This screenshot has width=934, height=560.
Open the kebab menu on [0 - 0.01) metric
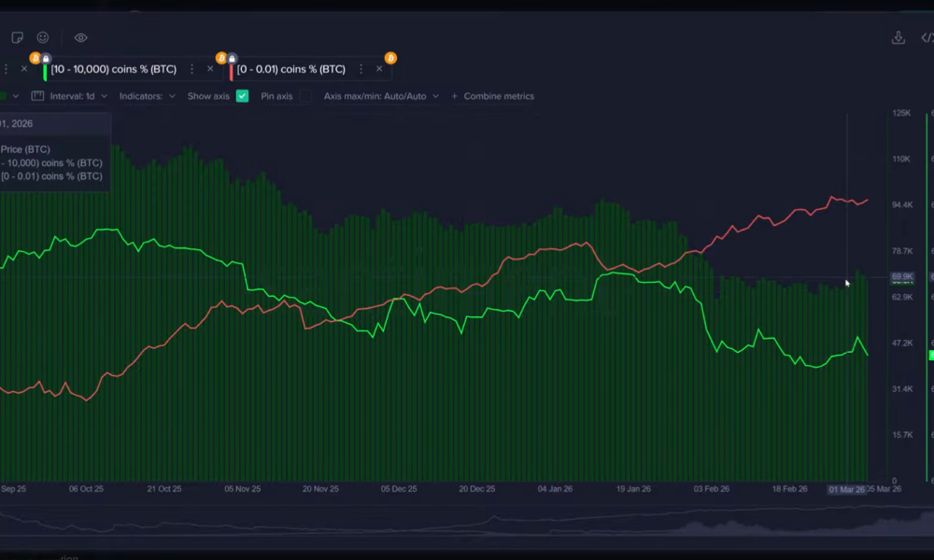361,68
